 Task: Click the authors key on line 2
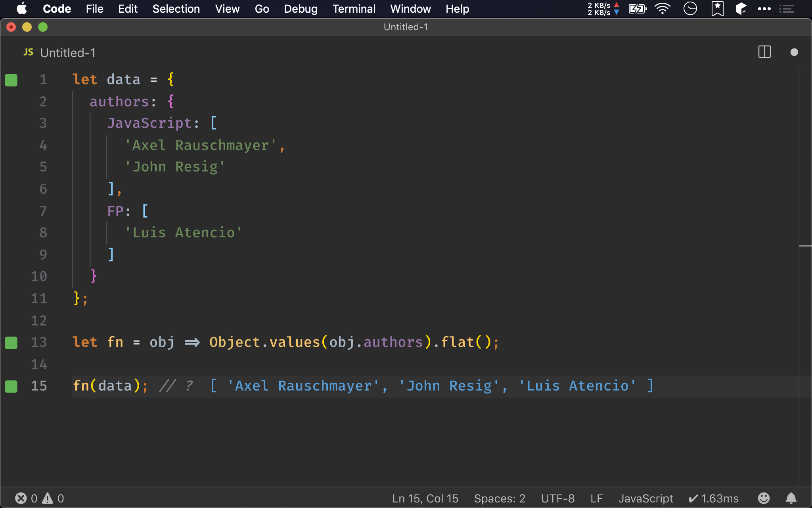tap(119, 102)
